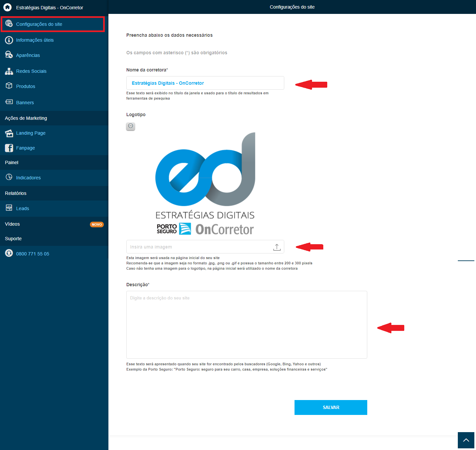Click the Estratégias Digitais - OnCorretor title

pyautogui.click(x=50, y=8)
